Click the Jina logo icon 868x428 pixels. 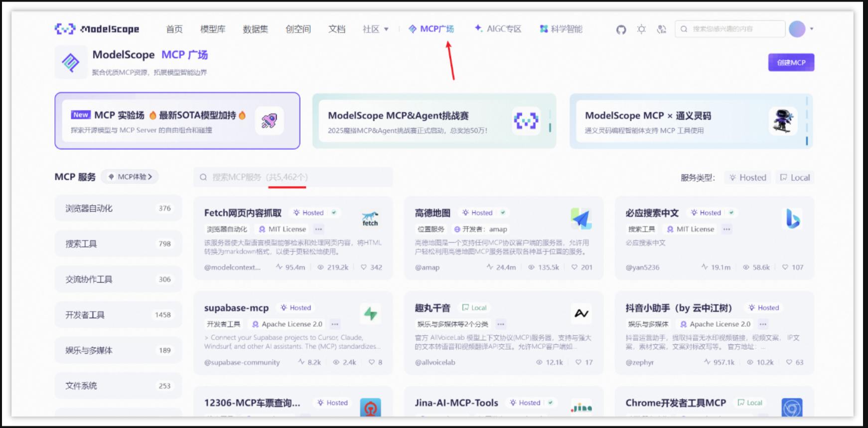(581, 408)
